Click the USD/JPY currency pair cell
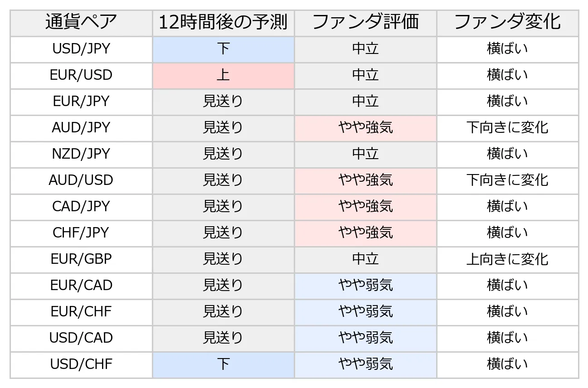 [81, 48]
